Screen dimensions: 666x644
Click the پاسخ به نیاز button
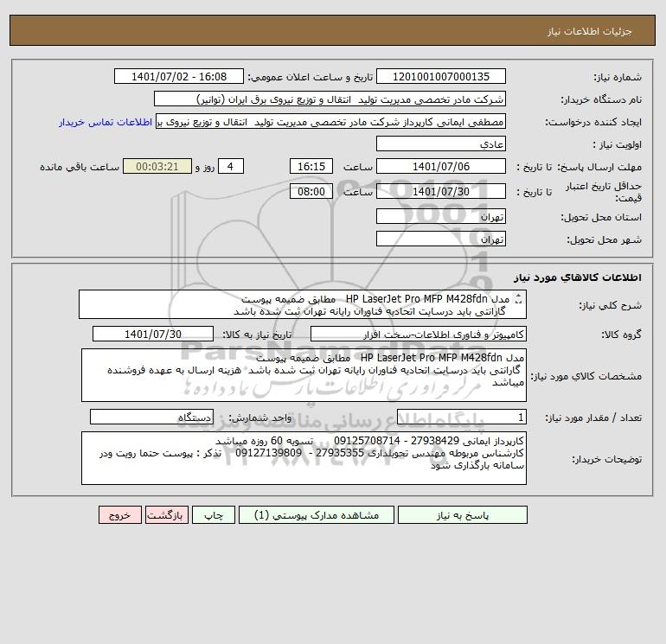click(463, 515)
